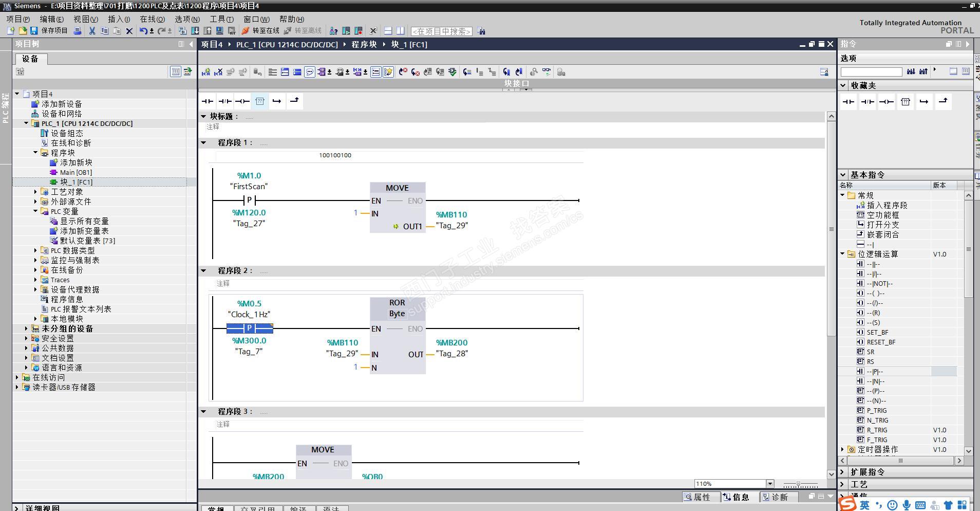Expand the 扩展指令 instruction section

tap(843, 472)
